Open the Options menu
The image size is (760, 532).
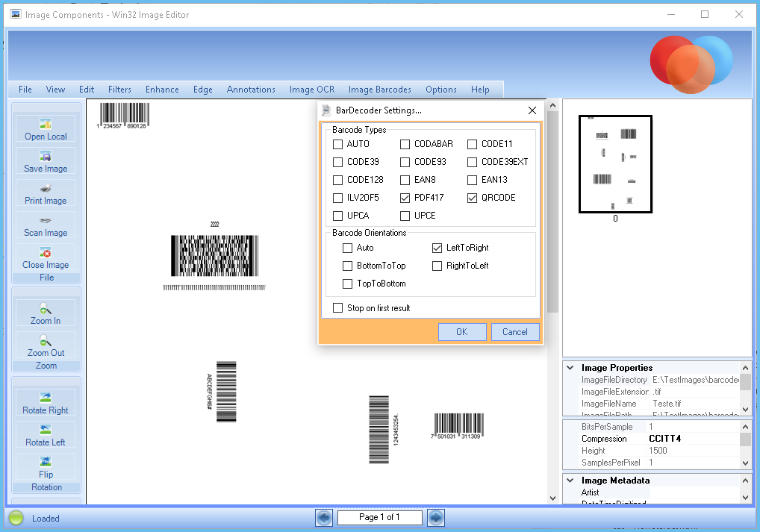pos(441,90)
